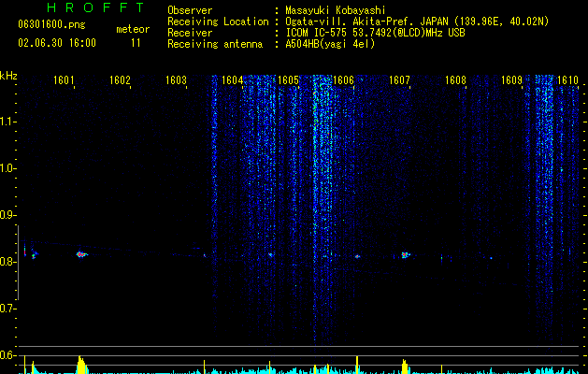Select antenna text A504HB(yagi 4el)
The width and height of the screenshot is (588, 374).
point(330,44)
